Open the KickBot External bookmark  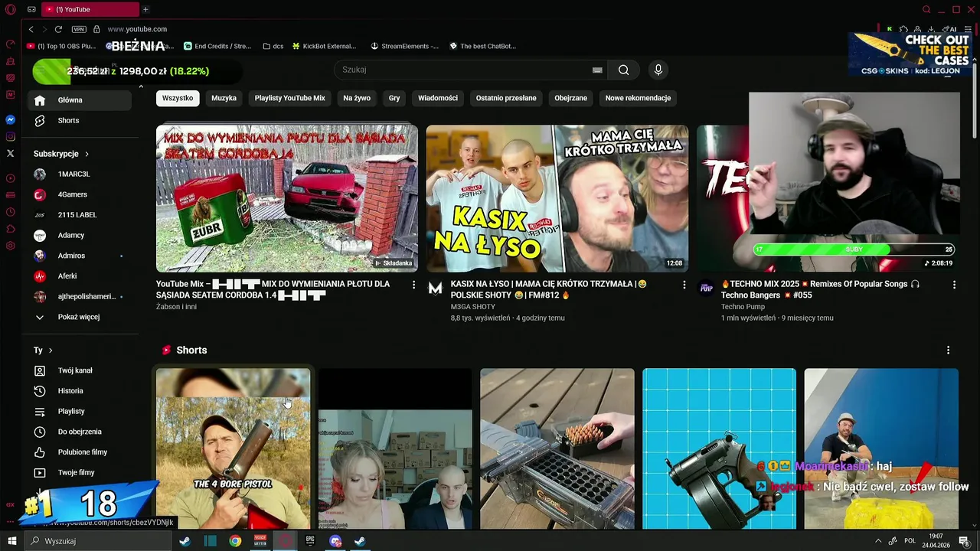[323, 46]
